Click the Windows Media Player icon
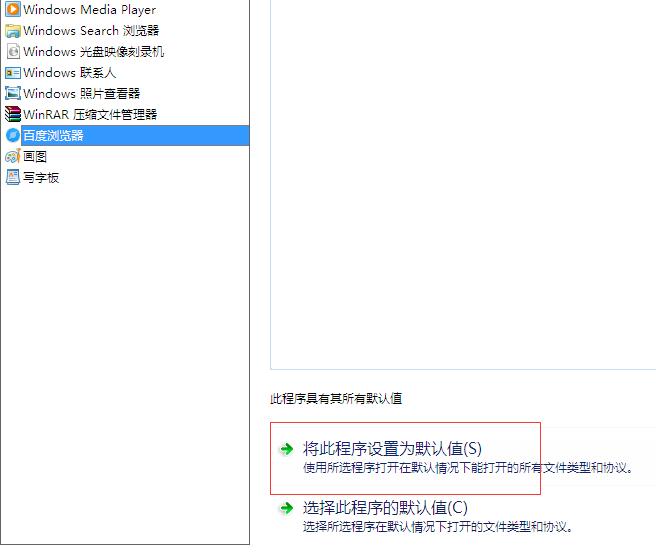This screenshot has height=555, width=656. tap(13, 9)
